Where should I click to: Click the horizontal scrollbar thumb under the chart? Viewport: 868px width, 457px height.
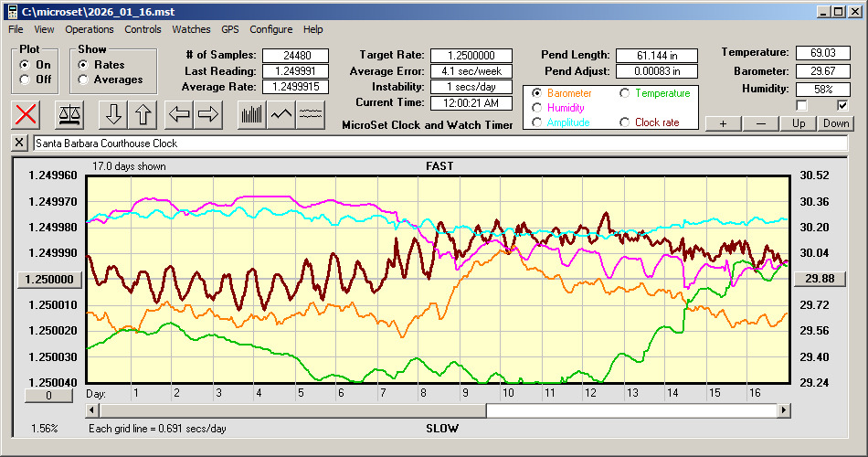pos(640,410)
